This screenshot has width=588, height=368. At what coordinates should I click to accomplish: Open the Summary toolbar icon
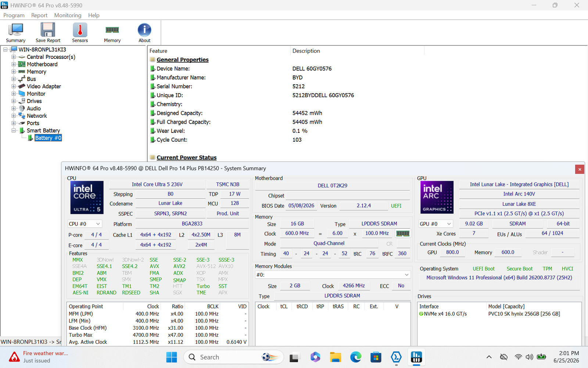click(16, 32)
